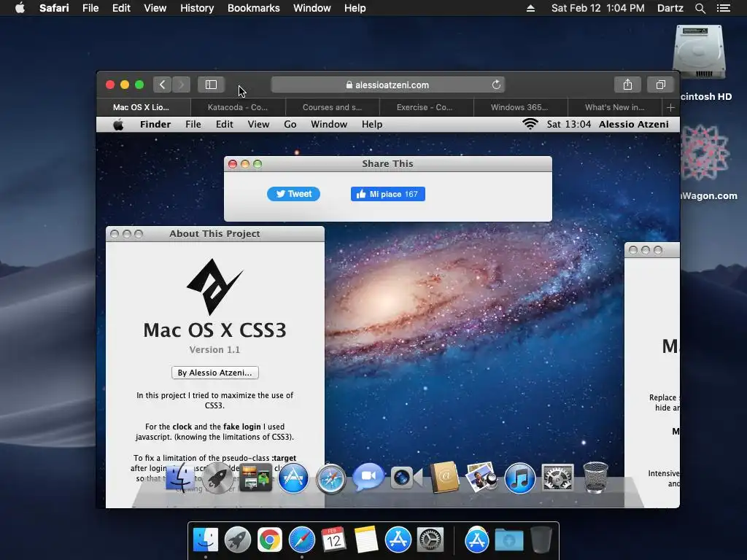Open Calendar from the macOS Dock
Viewport: 747px width, 560px height.
[x=333, y=540]
